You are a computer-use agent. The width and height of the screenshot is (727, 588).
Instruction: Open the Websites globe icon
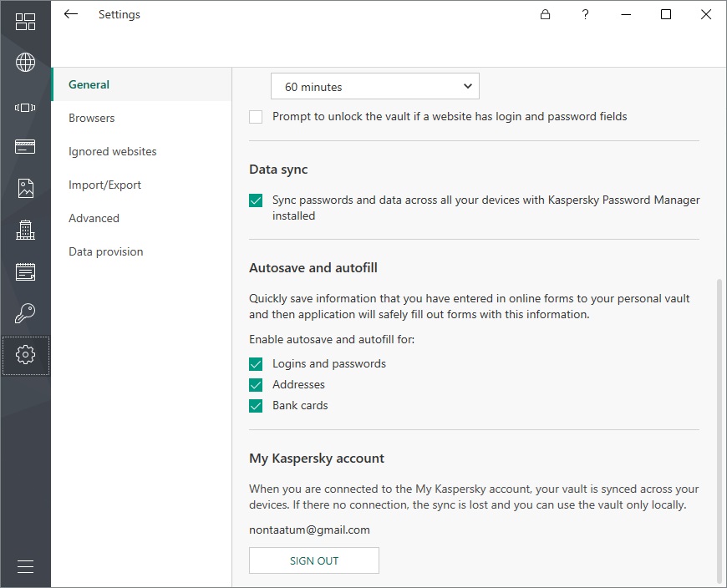(x=25, y=63)
